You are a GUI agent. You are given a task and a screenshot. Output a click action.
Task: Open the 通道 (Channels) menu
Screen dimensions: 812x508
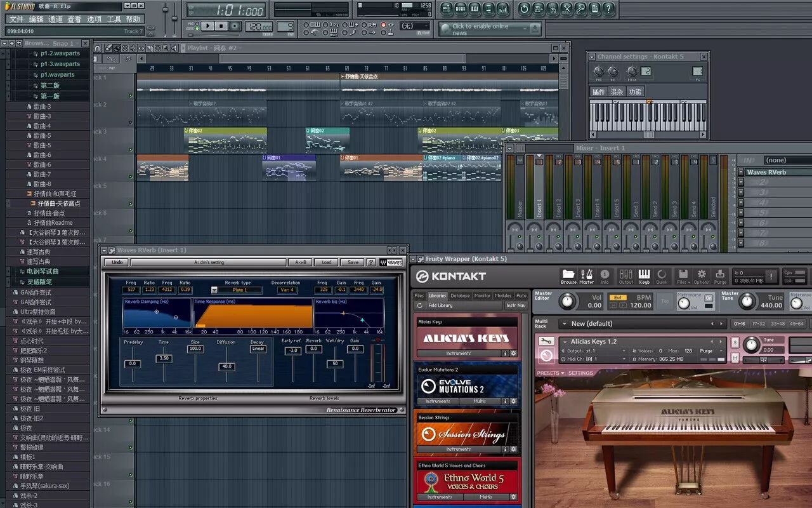[x=56, y=19]
